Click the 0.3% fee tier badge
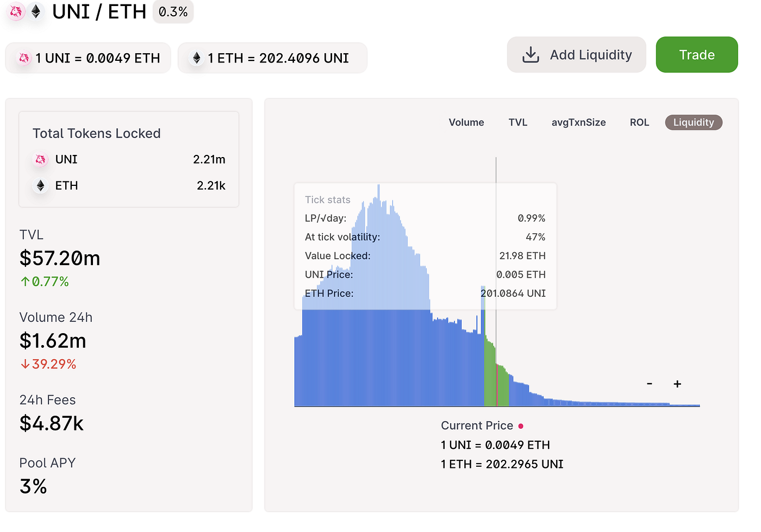Image resolution: width=761 pixels, height=532 pixels. coord(173,11)
